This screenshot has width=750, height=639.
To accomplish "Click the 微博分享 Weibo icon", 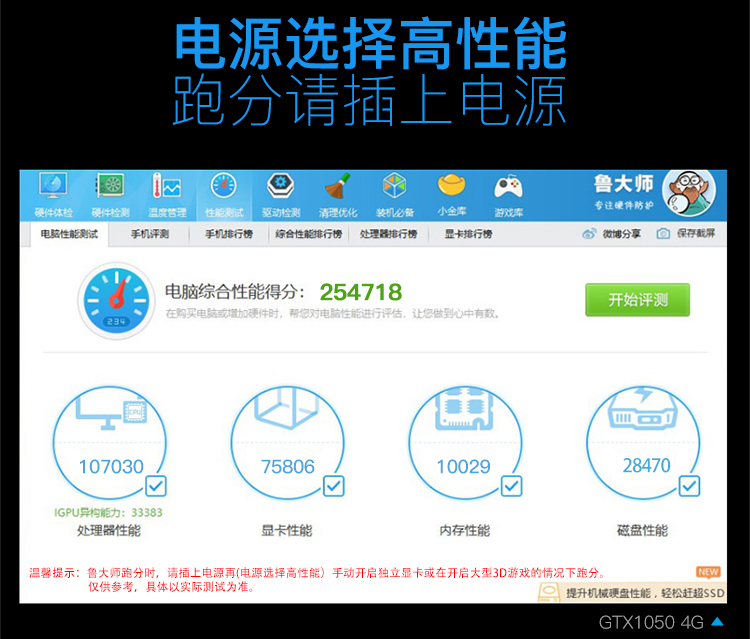I will (x=589, y=234).
